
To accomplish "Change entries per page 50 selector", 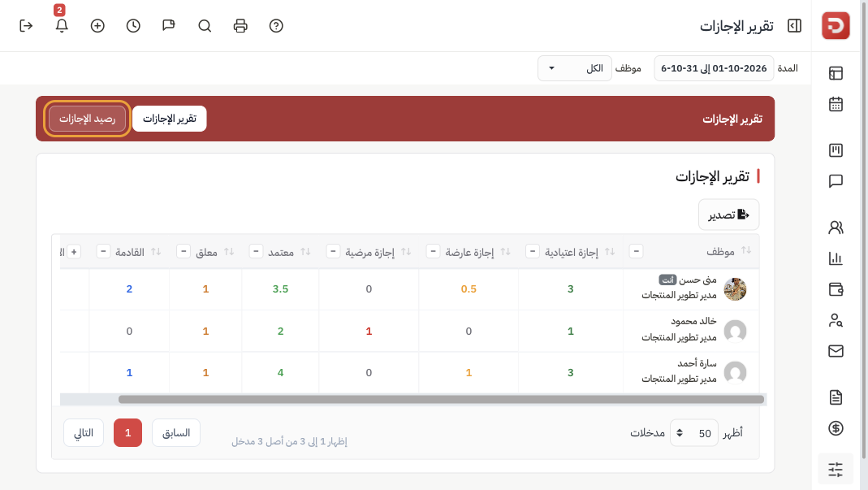I will click(694, 433).
